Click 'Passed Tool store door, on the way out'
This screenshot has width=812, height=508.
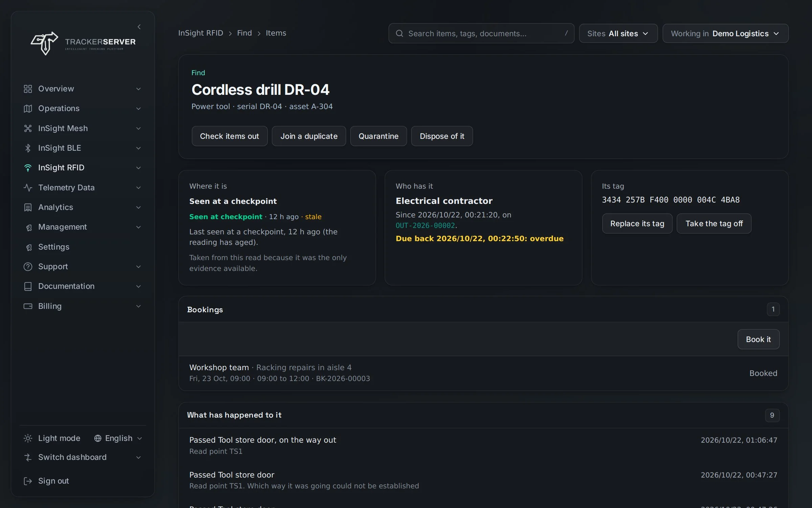(x=263, y=440)
